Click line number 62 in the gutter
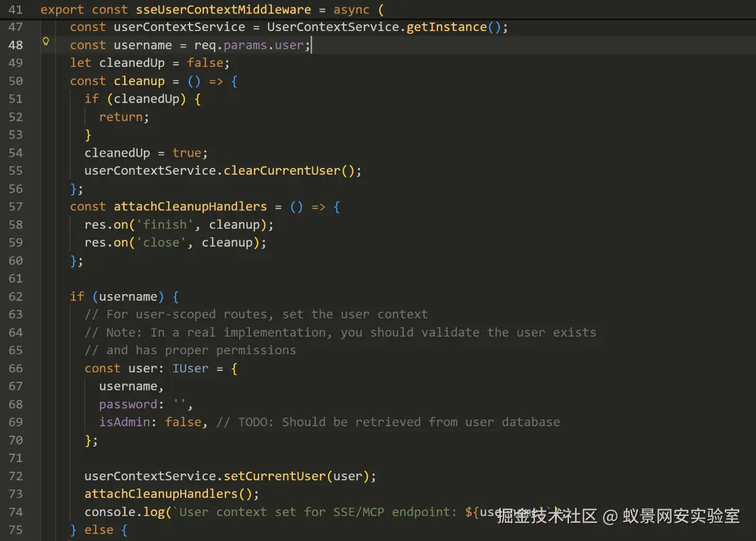This screenshot has width=756, height=541. point(16,297)
